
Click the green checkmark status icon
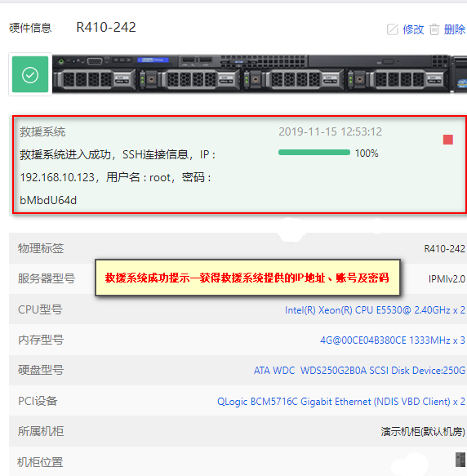pyautogui.click(x=30, y=74)
